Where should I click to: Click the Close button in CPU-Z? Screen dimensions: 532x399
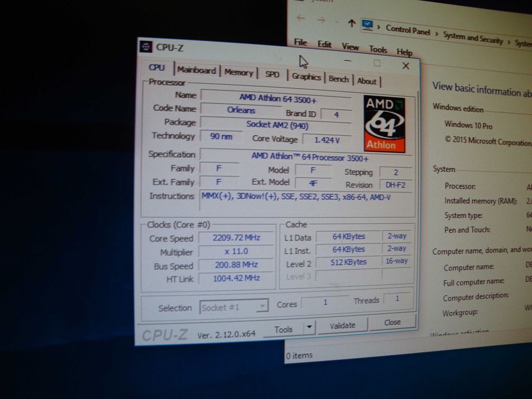tap(392, 322)
